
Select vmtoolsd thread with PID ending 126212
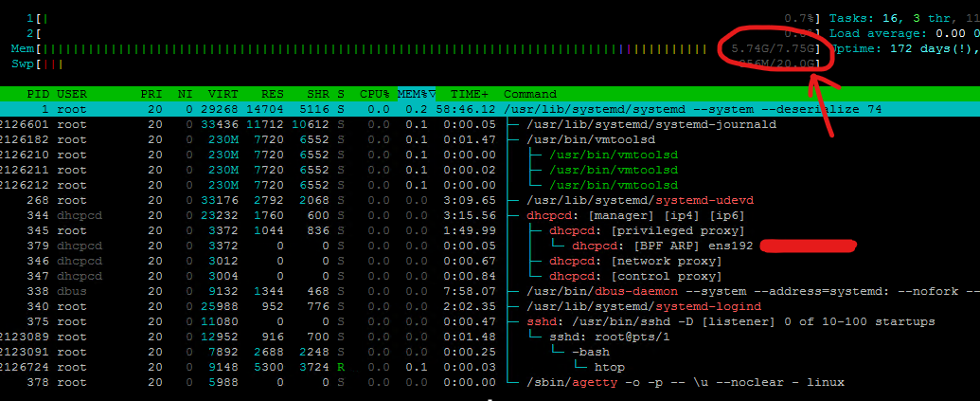[490, 185]
